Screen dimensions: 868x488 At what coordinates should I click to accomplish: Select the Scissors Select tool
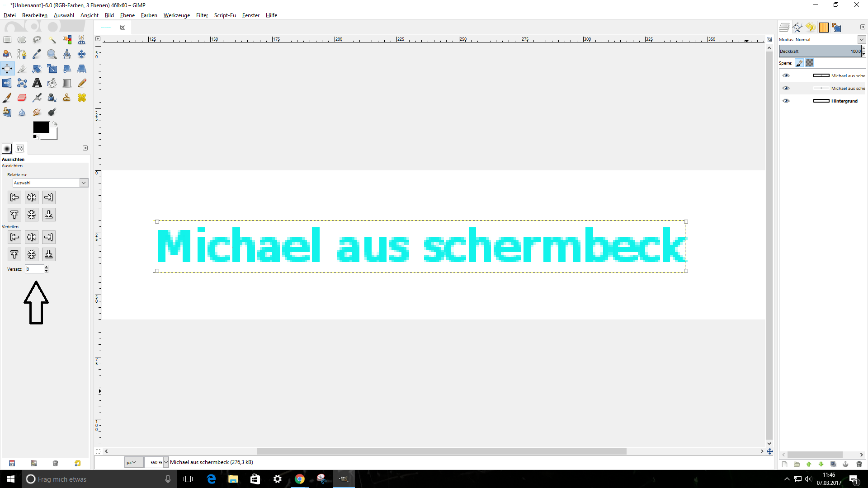82,40
